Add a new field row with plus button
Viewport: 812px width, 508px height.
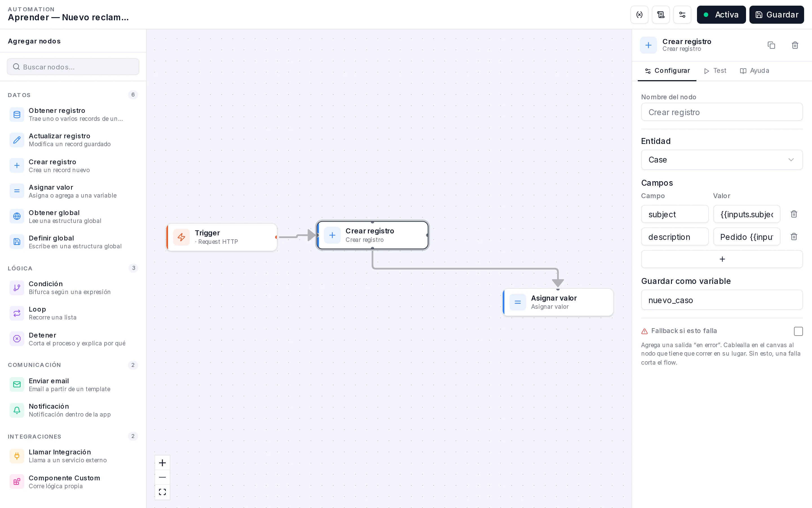click(722, 259)
